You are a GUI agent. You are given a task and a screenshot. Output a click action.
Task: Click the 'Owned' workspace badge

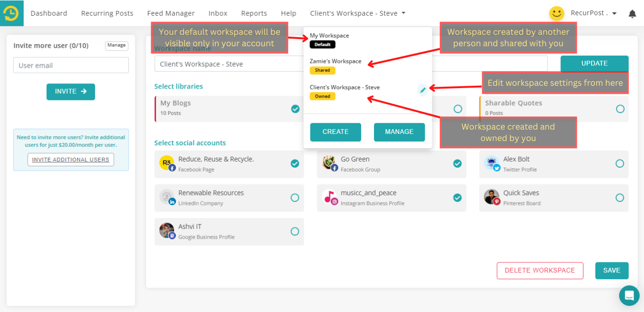322,96
